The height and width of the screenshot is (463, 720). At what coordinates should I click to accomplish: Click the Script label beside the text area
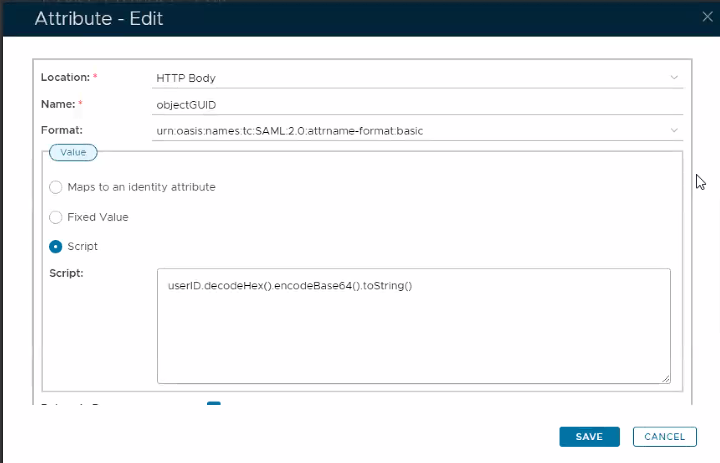(x=66, y=273)
